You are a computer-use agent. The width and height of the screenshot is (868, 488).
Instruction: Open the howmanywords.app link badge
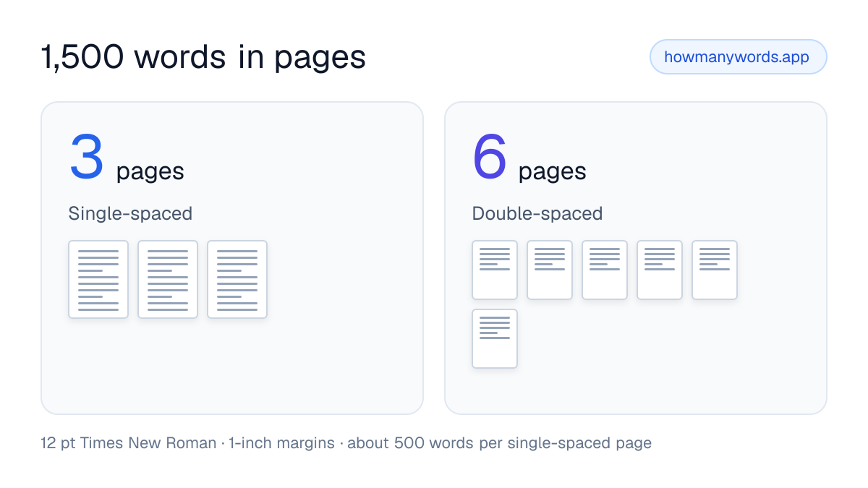click(x=738, y=57)
